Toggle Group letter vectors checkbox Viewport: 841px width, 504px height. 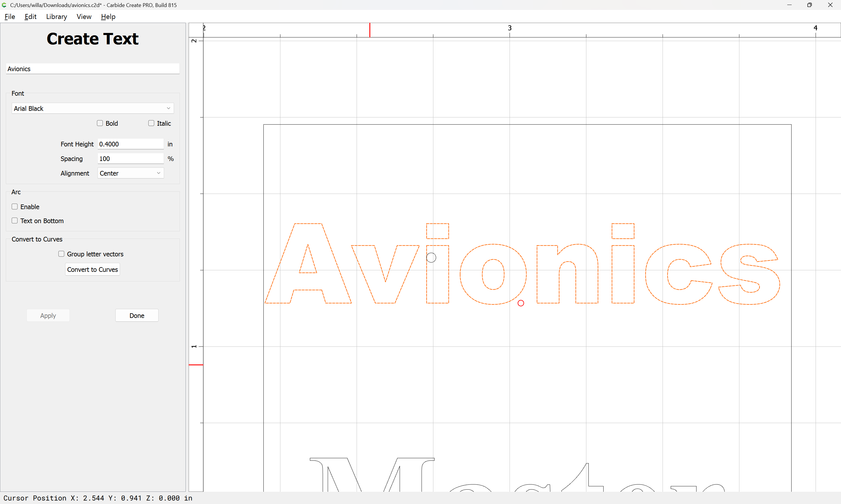point(61,254)
